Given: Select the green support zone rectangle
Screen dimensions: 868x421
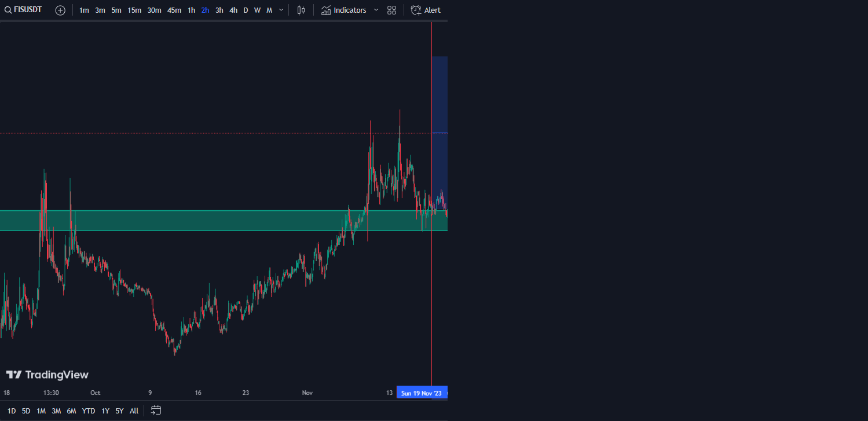Looking at the screenshot, I should click(224, 221).
